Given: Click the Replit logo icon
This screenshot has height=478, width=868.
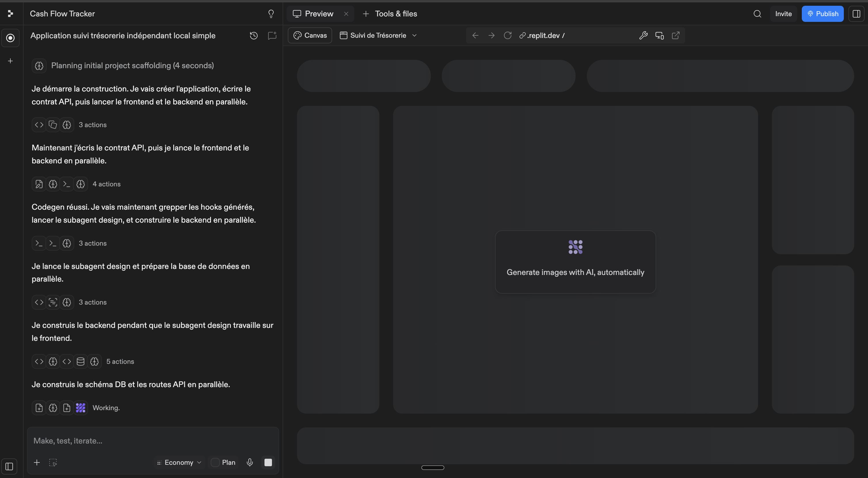Looking at the screenshot, I should click(10, 14).
